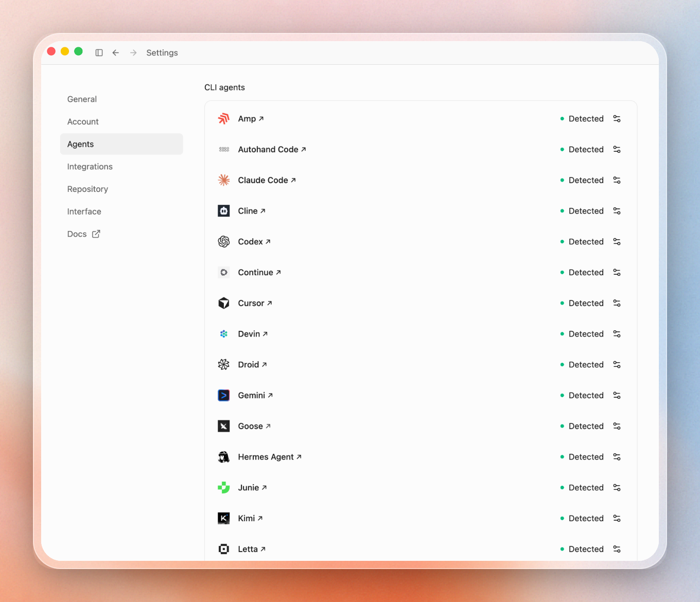Open the Integrations settings section

pyautogui.click(x=121, y=167)
